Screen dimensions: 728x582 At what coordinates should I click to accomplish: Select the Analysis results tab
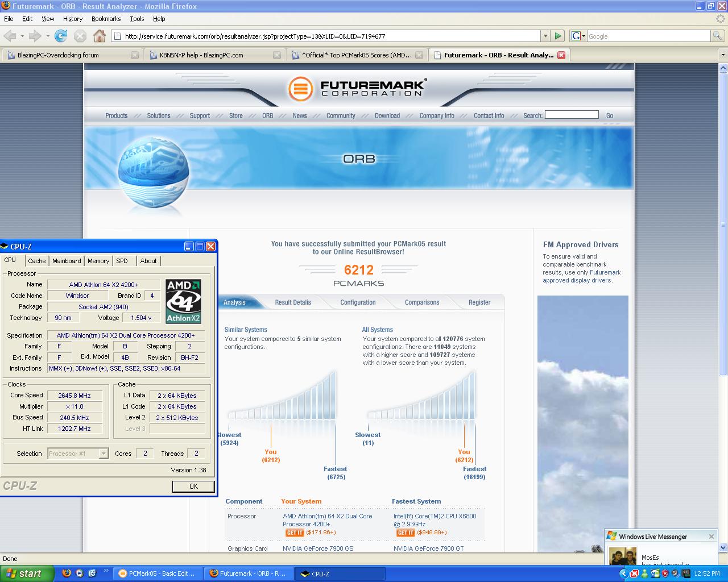(x=234, y=302)
